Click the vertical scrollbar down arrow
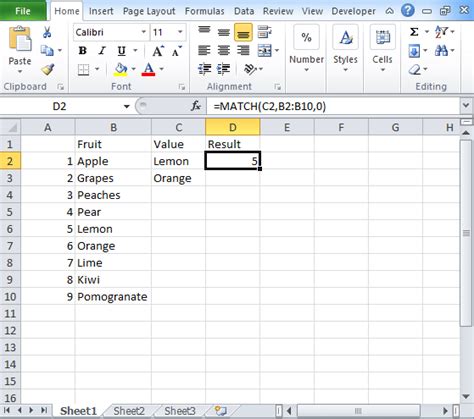Viewport: 474px width, 419px height. (466, 396)
